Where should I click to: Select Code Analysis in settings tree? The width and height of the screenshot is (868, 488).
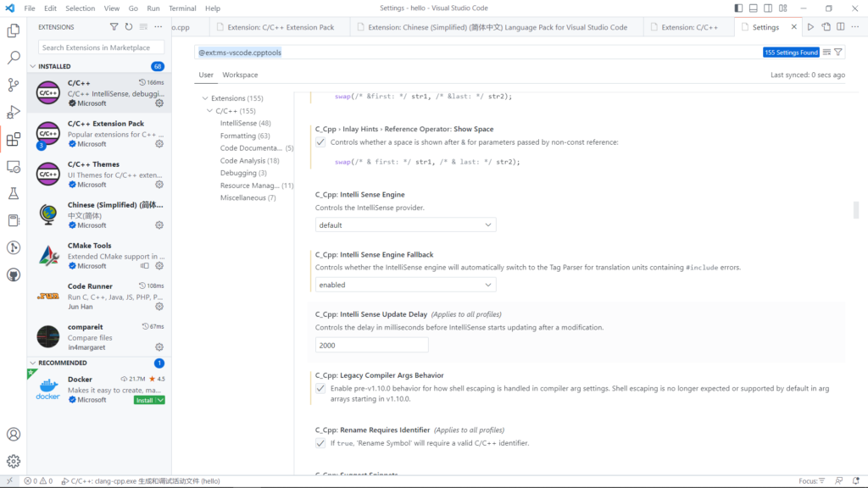pyautogui.click(x=243, y=160)
